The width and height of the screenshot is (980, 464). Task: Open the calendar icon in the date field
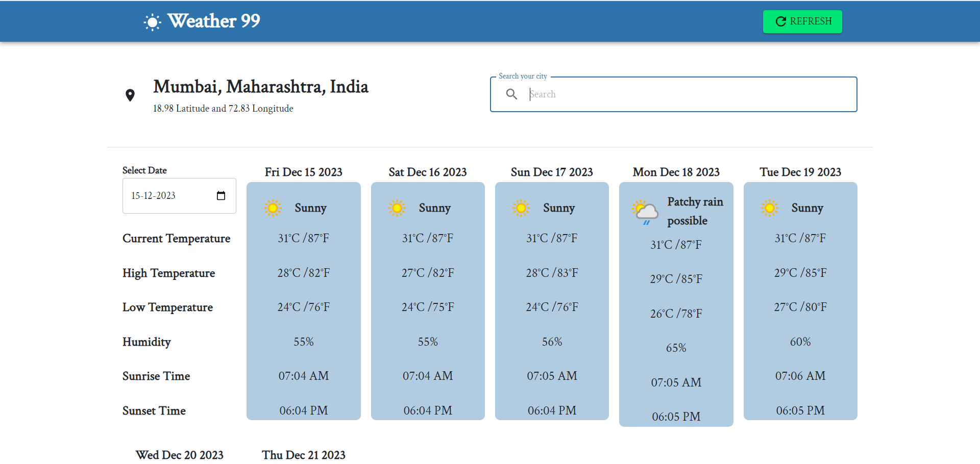point(221,195)
